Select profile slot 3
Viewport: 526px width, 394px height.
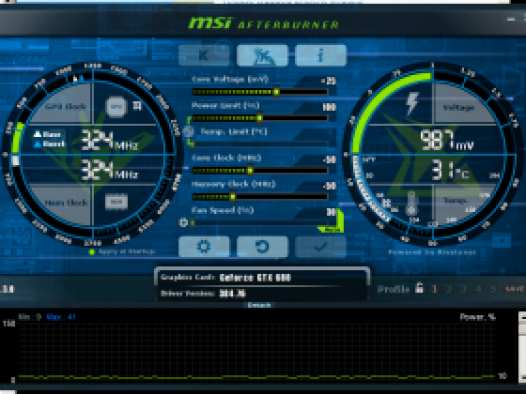coord(463,289)
